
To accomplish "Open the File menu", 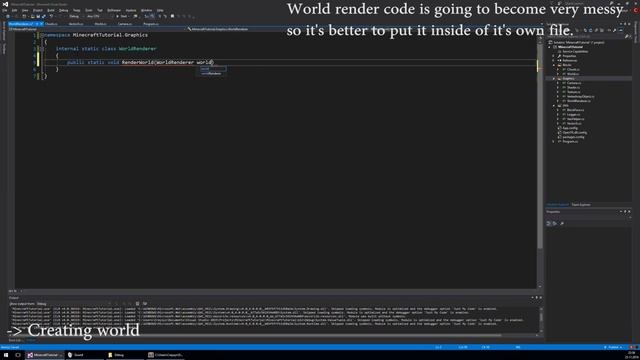I will (x=4, y=10).
